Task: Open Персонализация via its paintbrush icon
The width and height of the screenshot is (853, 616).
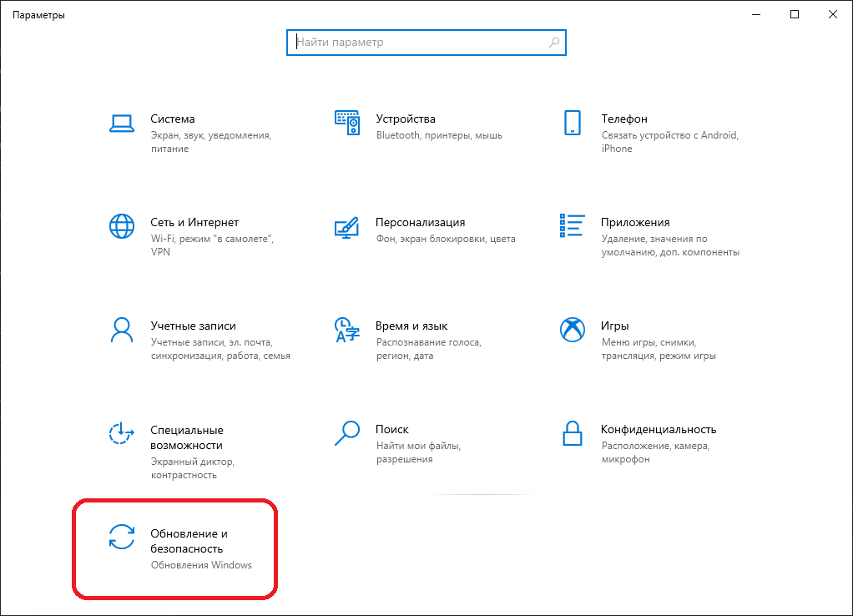Action: (346, 226)
